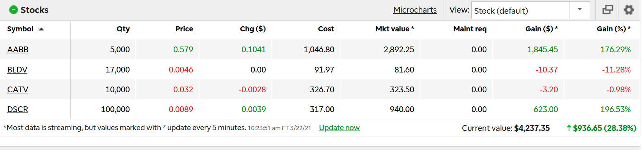Open the AABB symbol link
644x150 pixels.
18,49
